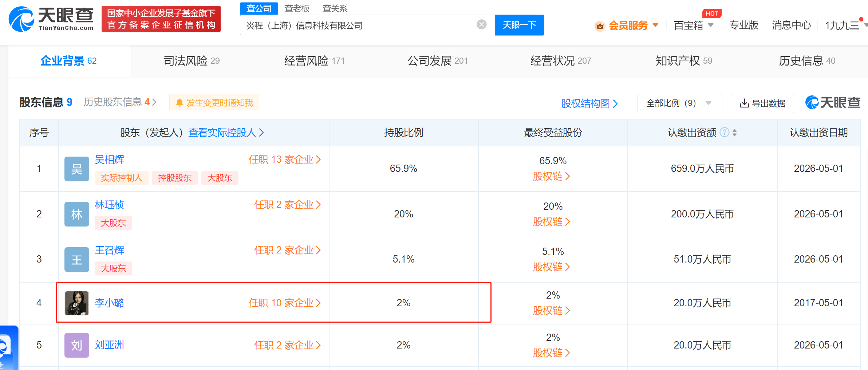The image size is (868, 370).
Task: Expand the 百宝箱 dropdown
Action: tap(693, 25)
